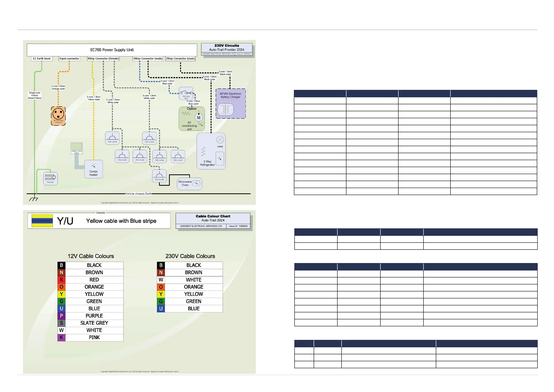Click the 10A Fuse Spur switch icon
Image resolution: width=554 pixels, height=392 pixels.
tap(186, 93)
